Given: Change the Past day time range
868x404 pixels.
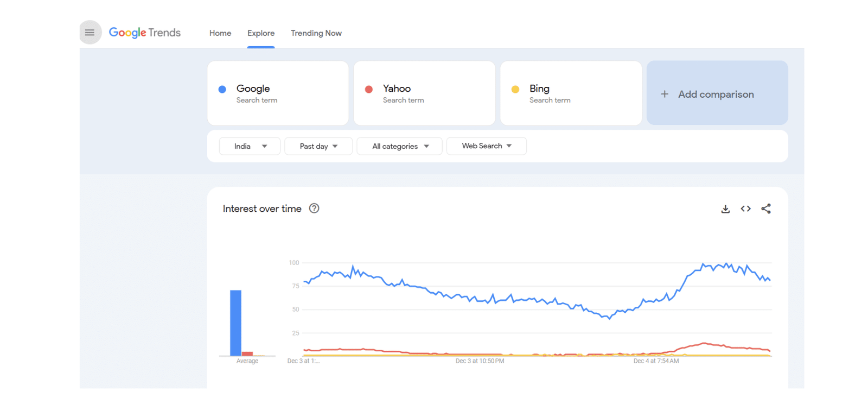Looking at the screenshot, I should (x=318, y=146).
